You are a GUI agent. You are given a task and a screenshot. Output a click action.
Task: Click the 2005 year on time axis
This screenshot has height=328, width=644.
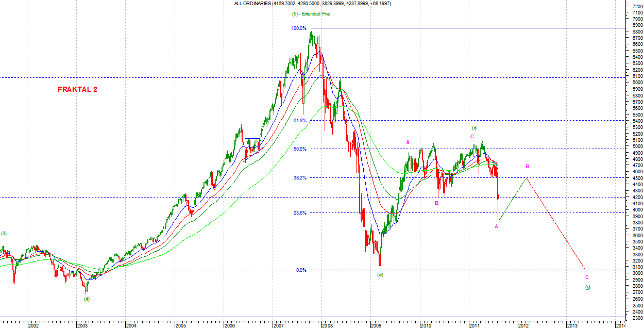click(180, 325)
